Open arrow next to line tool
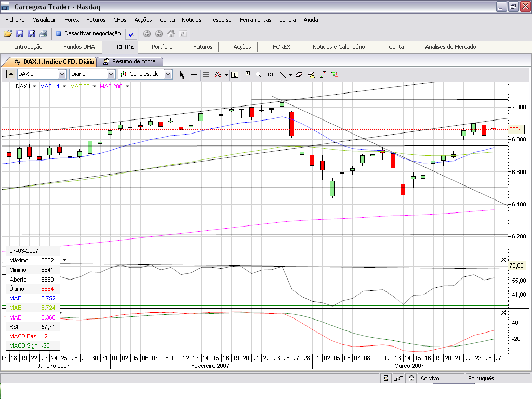Viewport: 532px width, 399px height. pos(291,75)
